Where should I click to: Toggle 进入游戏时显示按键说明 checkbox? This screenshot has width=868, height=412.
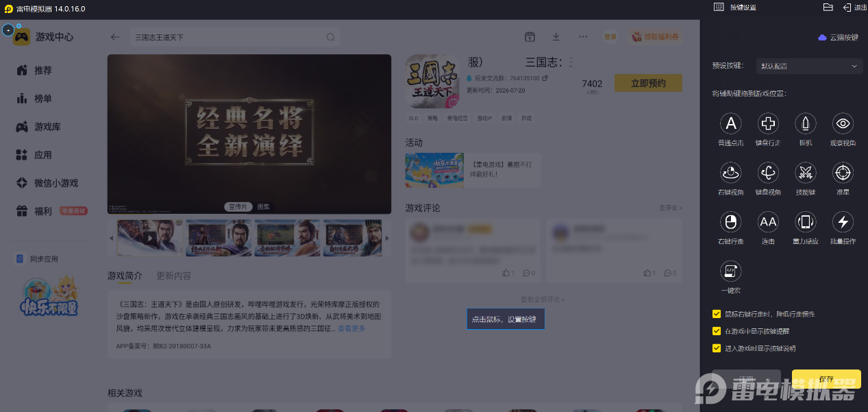[x=717, y=348]
